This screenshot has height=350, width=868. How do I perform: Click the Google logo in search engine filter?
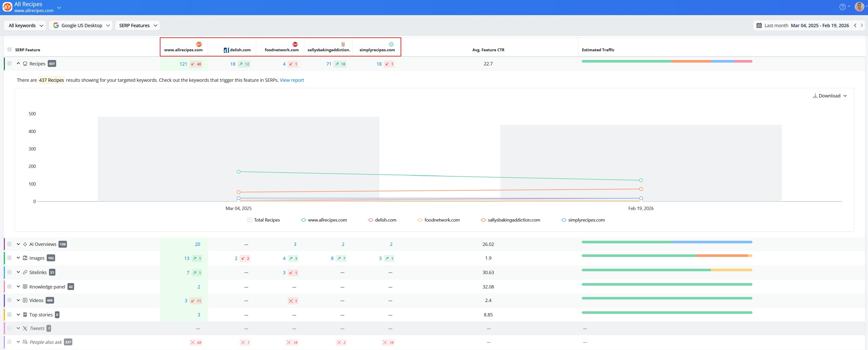56,25
